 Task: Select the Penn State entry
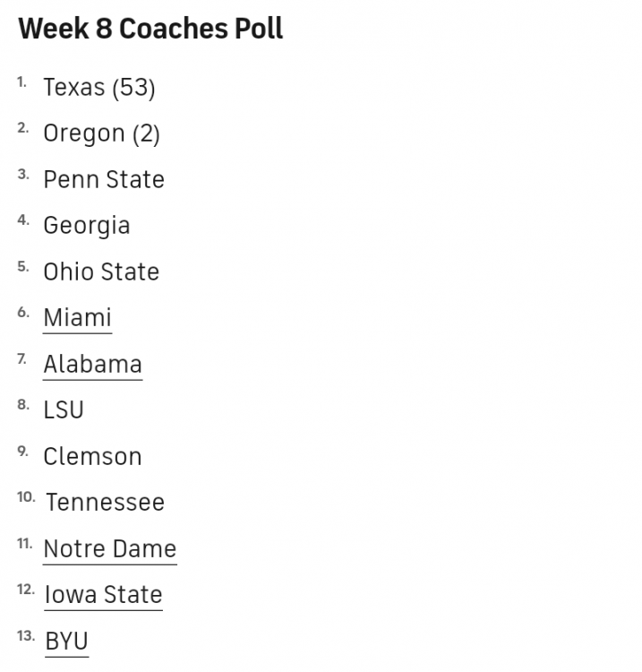pyautogui.click(x=104, y=179)
